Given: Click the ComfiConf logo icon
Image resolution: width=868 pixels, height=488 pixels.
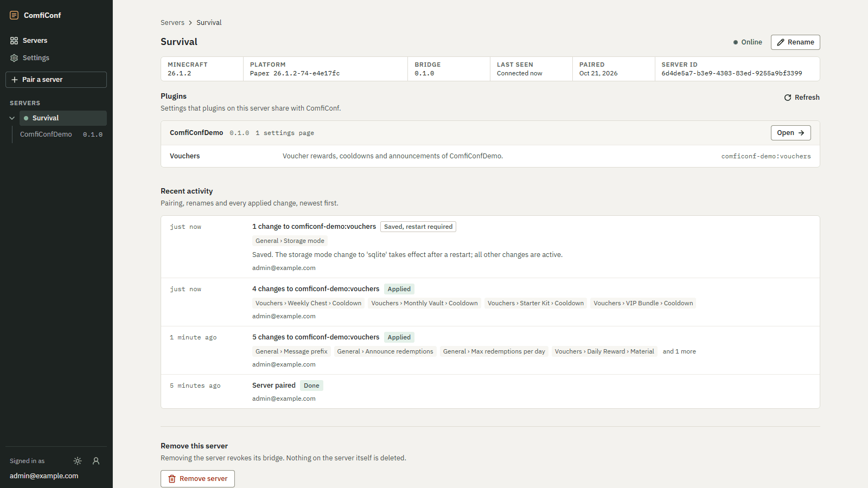Looking at the screenshot, I should click(x=14, y=15).
